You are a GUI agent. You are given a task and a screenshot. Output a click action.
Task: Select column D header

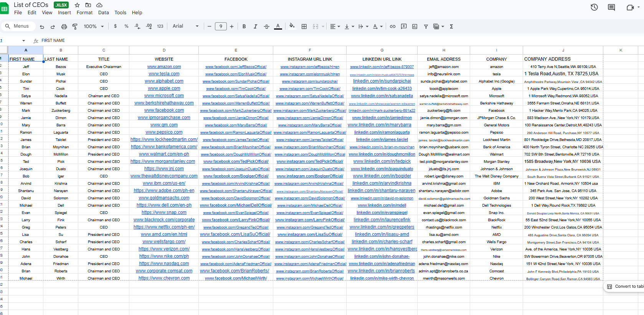pos(164,50)
